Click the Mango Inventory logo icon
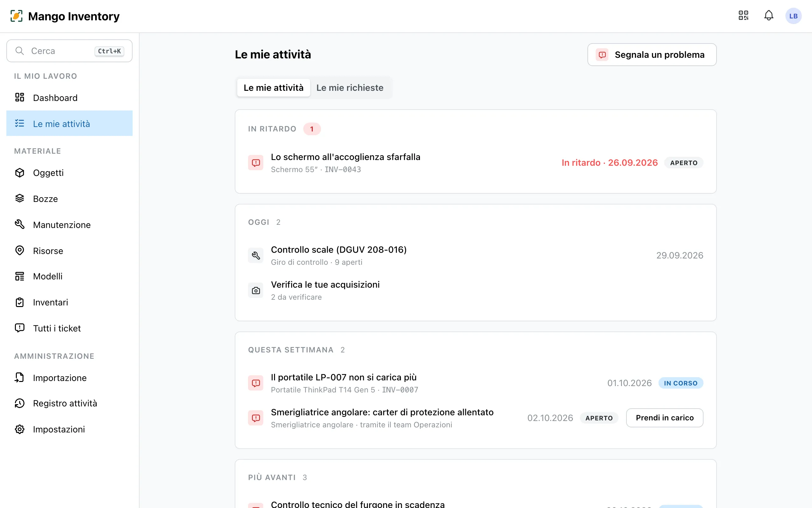Viewport: 812px width, 508px height. click(16, 16)
